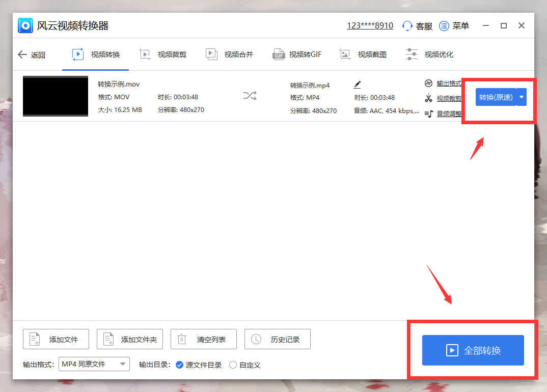
Task: Open the 音频调整 link
Action: 449,114
